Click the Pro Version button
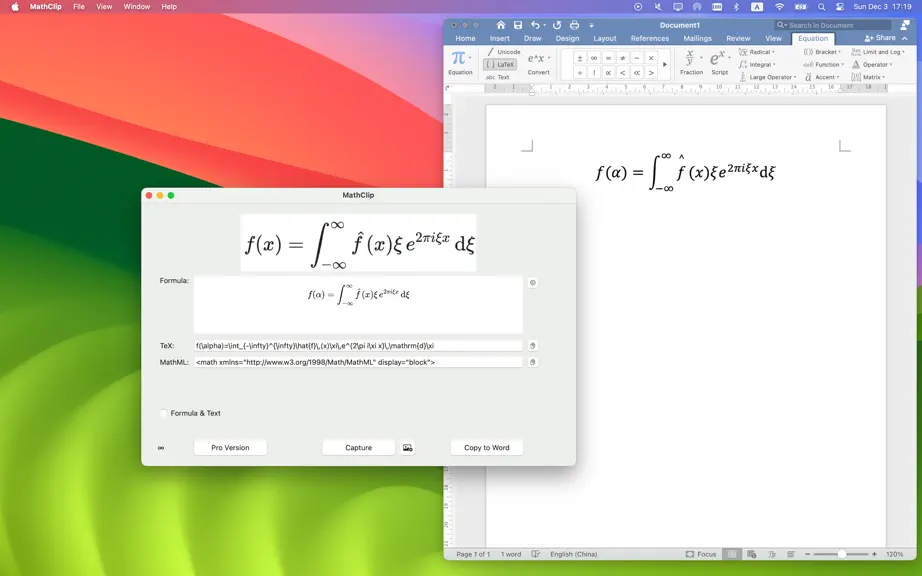Image resolution: width=922 pixels, height=576 pixels. tap(230, 448)
